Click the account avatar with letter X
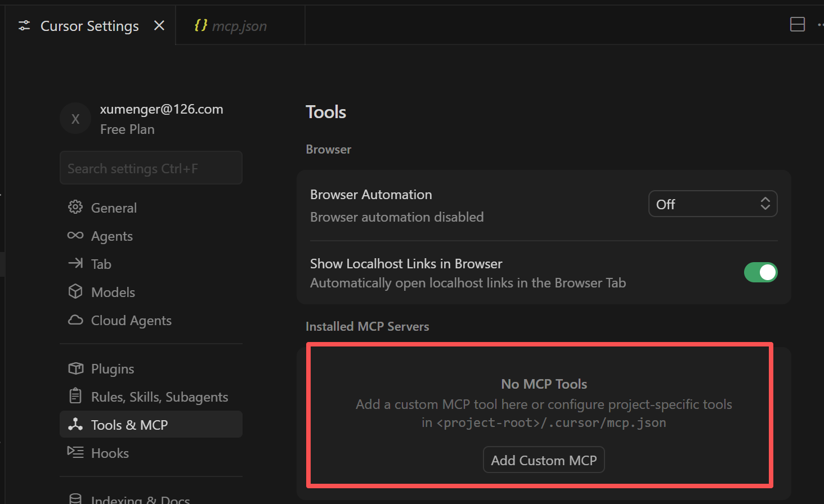 (x=75, y=119)
